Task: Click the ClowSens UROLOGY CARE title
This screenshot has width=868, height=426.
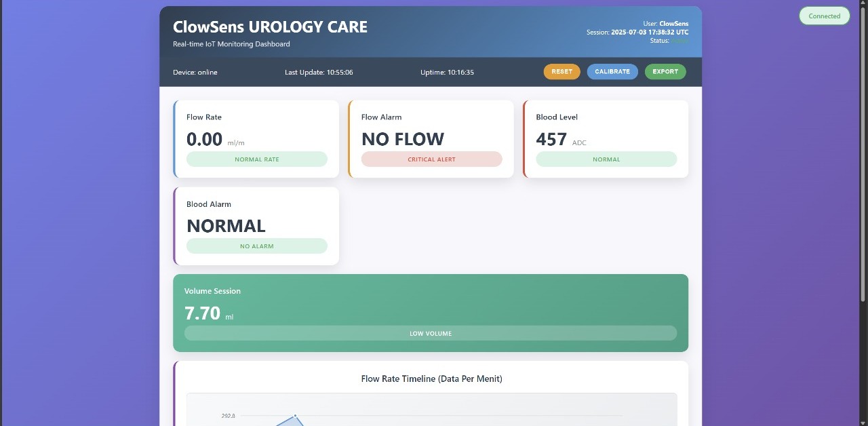Action: coord(270,27)
